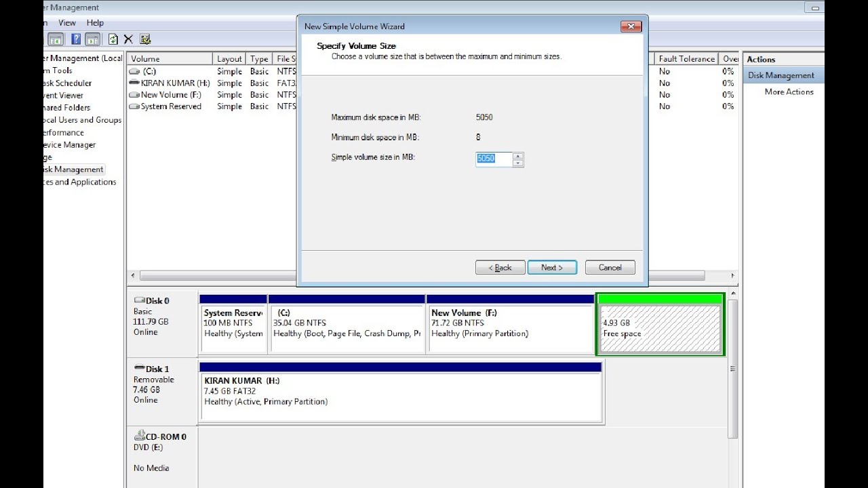This screenshot has width=868, height=488.
Task: Select the KIRAN KUMAR (H:) FAT32 partition block
Action: click(400, 392)
